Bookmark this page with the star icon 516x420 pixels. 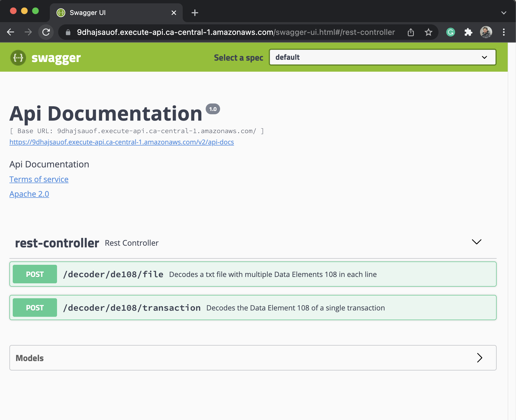(x=429, y=32)
